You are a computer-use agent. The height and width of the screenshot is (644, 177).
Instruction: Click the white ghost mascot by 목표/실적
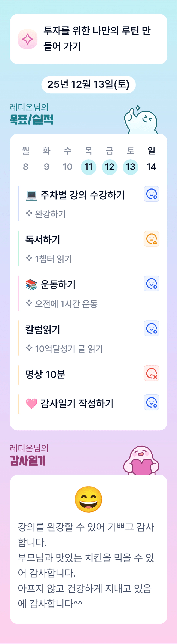click(141, 120)
